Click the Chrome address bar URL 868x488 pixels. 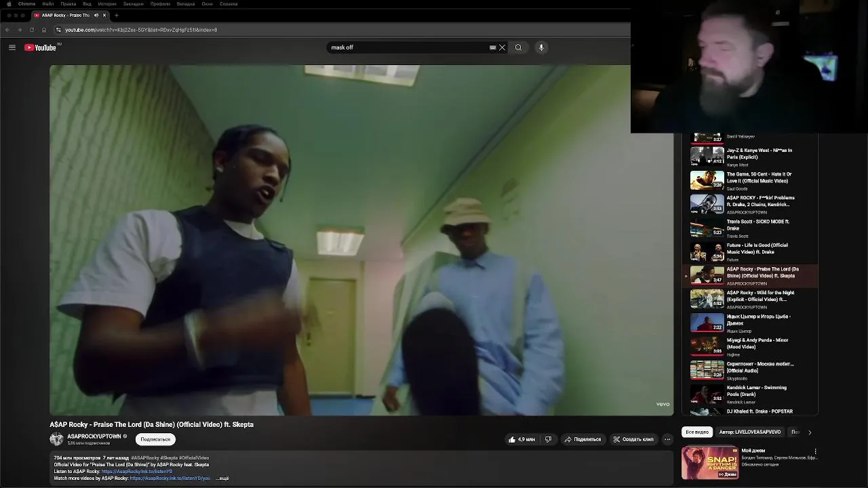[x=141, y=30]
